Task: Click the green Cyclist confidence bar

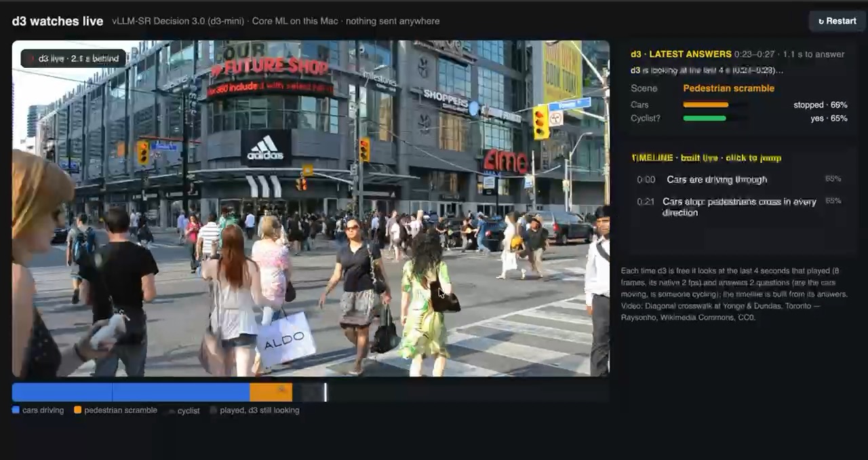Action: pos(705,118)
